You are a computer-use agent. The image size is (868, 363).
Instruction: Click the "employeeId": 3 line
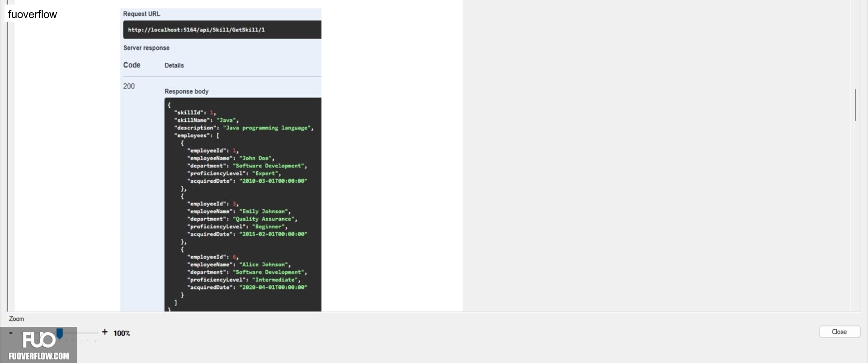point(212,204)
